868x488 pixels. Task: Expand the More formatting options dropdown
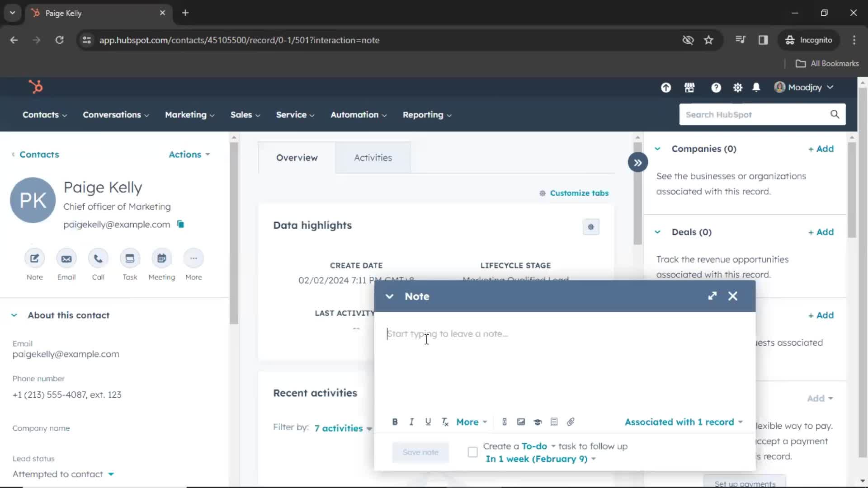click(x=471, y=422)
